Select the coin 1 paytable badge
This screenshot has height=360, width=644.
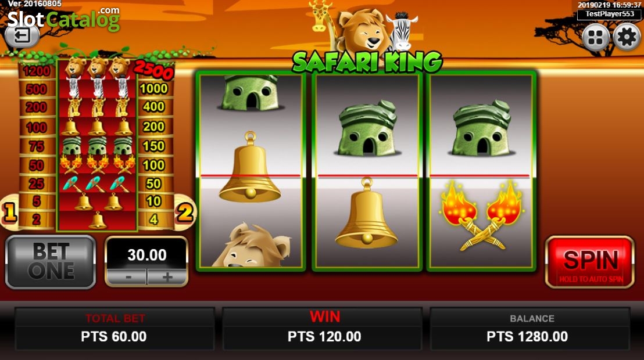click(9, 212)
